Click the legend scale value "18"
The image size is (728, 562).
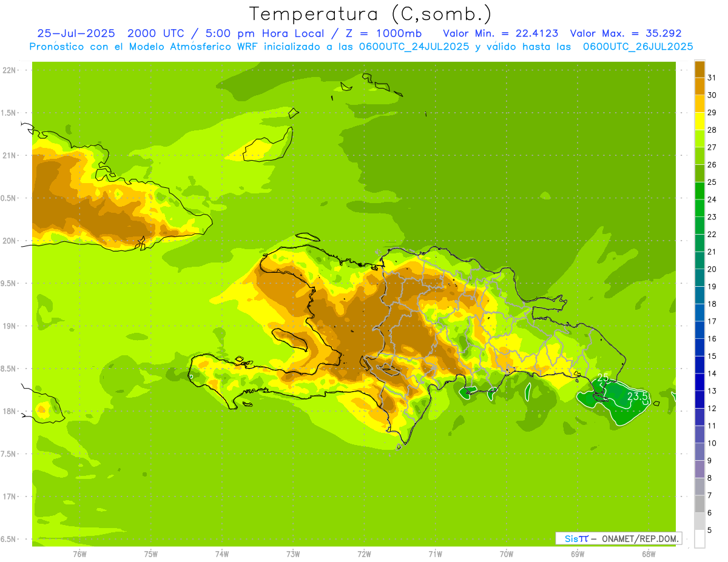(712, 304)
